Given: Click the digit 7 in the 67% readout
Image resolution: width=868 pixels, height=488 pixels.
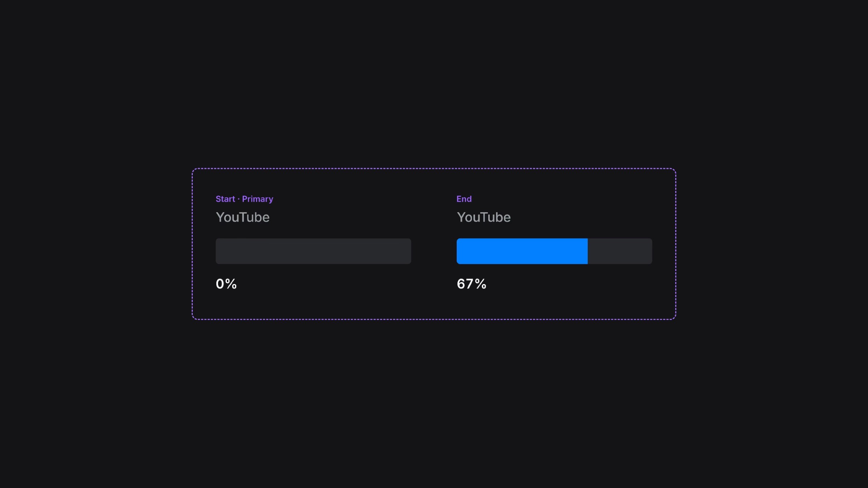Looking at the screenshot, I should tap(469, 284).
